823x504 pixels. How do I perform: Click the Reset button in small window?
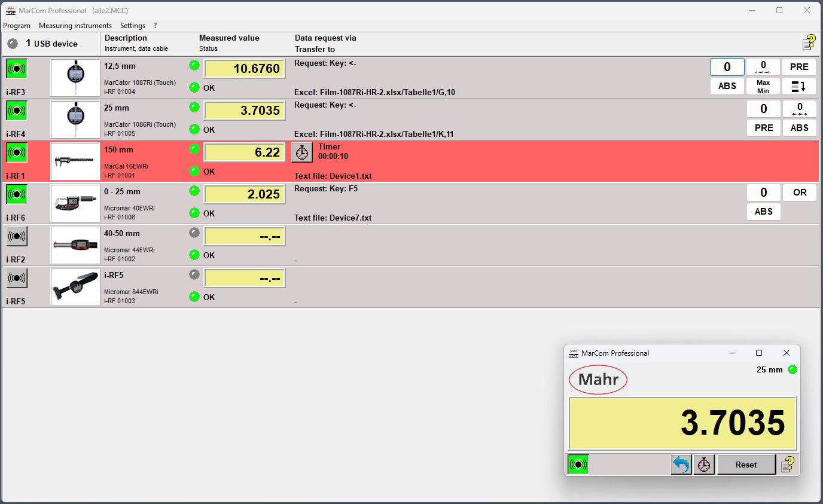click(746, 465)
